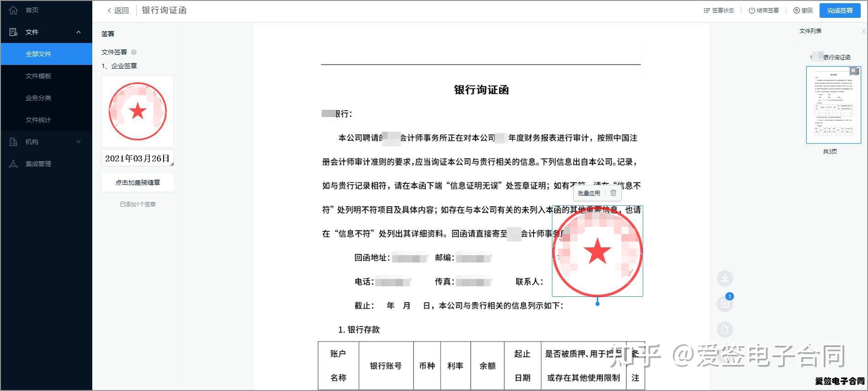Open the 银行询证函 page thumbnail

tap(834, 105)
